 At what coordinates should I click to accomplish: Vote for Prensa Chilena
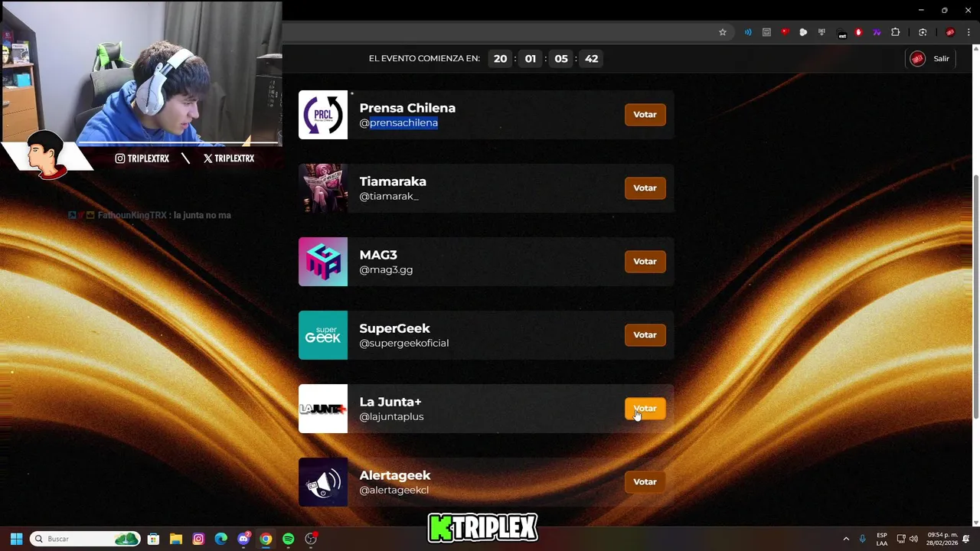645,115
